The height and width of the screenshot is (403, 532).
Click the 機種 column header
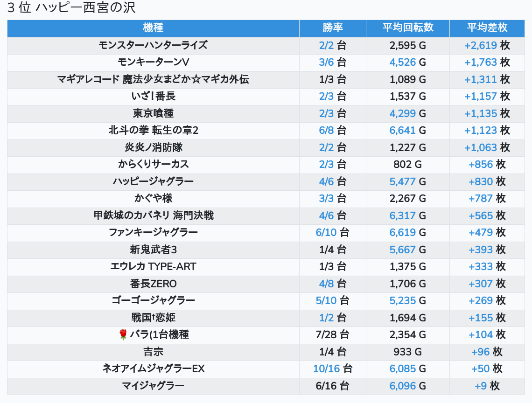pyautogui.click(x=153, y=28)
